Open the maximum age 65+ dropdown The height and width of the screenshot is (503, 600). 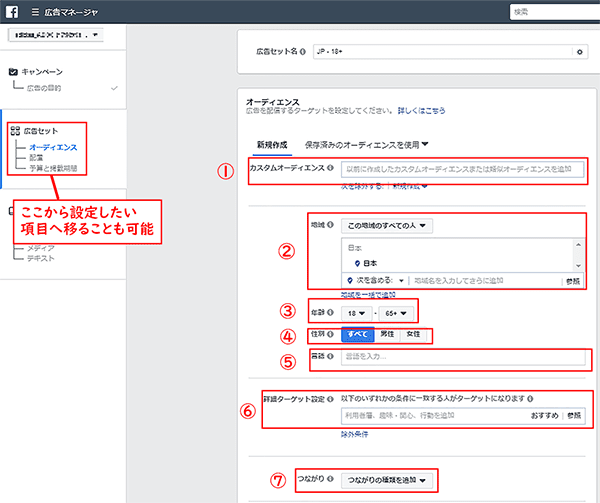click(396, 313)
